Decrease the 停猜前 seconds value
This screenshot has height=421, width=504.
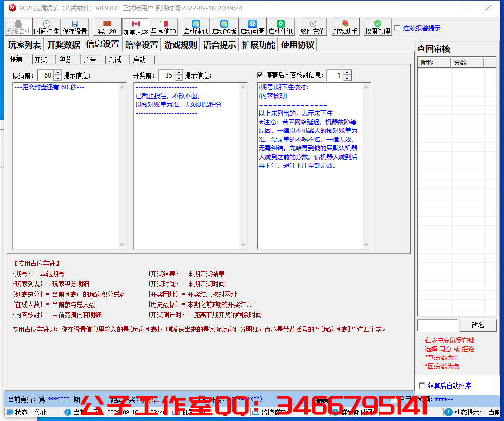coord(57,78)
